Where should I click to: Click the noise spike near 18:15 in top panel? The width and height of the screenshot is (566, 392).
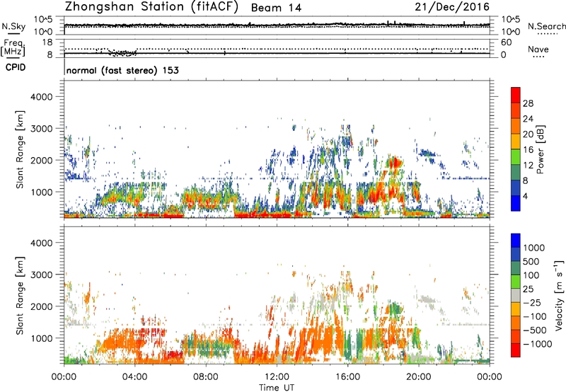(x=388, y=23)
